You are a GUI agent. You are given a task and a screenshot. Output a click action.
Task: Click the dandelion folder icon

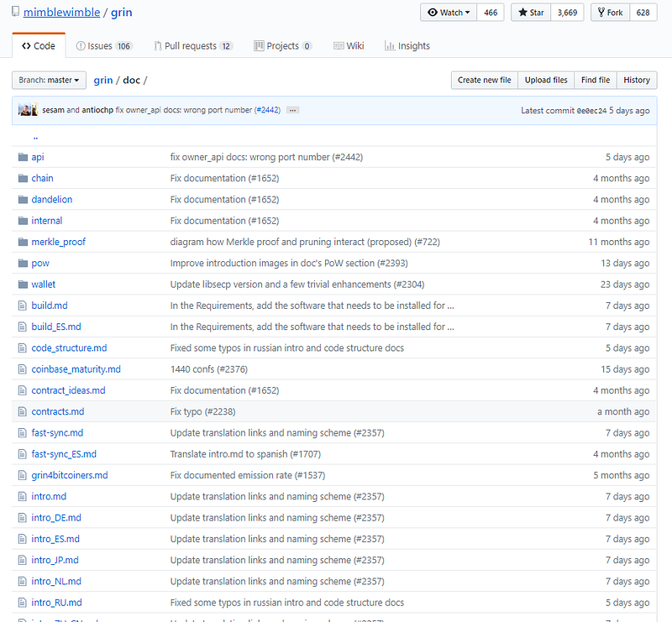click(x=23, y=199)
